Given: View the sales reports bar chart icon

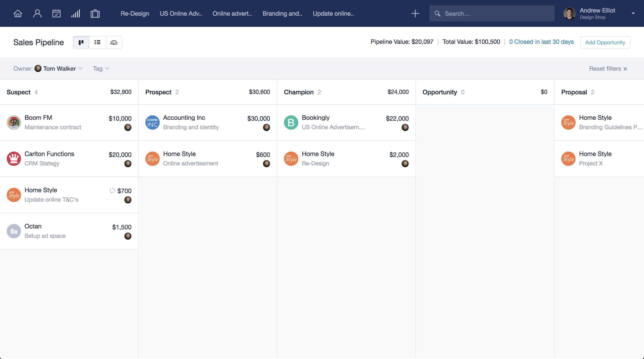Looking at the screenshot, I should (x=76, y=13).
